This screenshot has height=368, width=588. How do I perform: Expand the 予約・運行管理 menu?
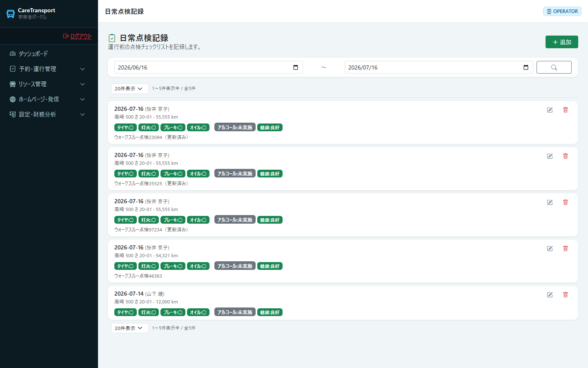[49, 69]
